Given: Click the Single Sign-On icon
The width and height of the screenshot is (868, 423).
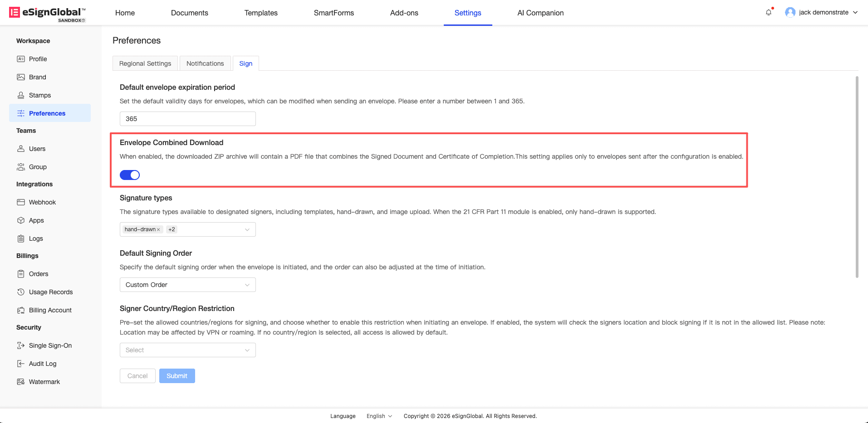Looking at the screenshot, I should (x=21, y=345).
